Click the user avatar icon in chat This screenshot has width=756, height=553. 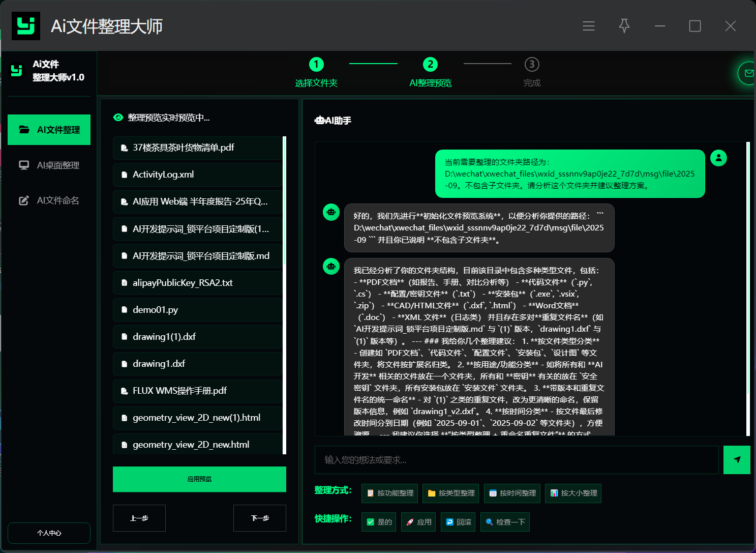[x=718, y=158]
